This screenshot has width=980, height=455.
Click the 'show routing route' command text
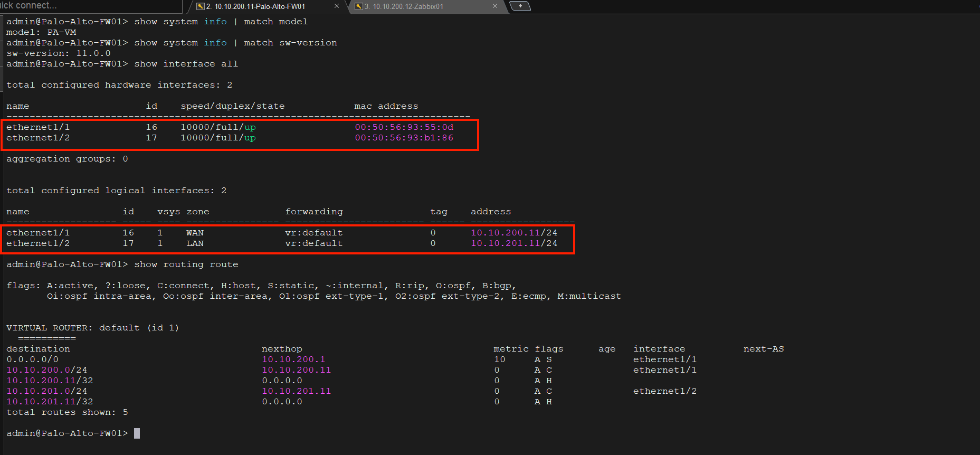[186, 264]
